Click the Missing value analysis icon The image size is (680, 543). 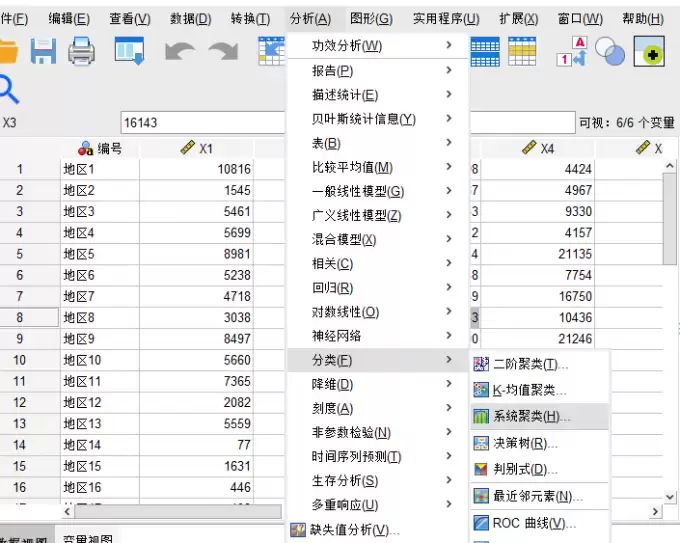[298, 530]
